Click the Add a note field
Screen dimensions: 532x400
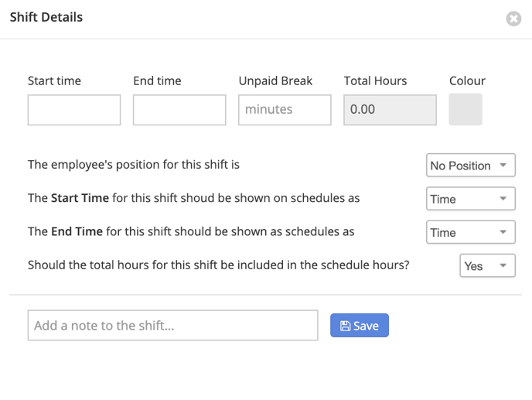[x=173, y=325]
